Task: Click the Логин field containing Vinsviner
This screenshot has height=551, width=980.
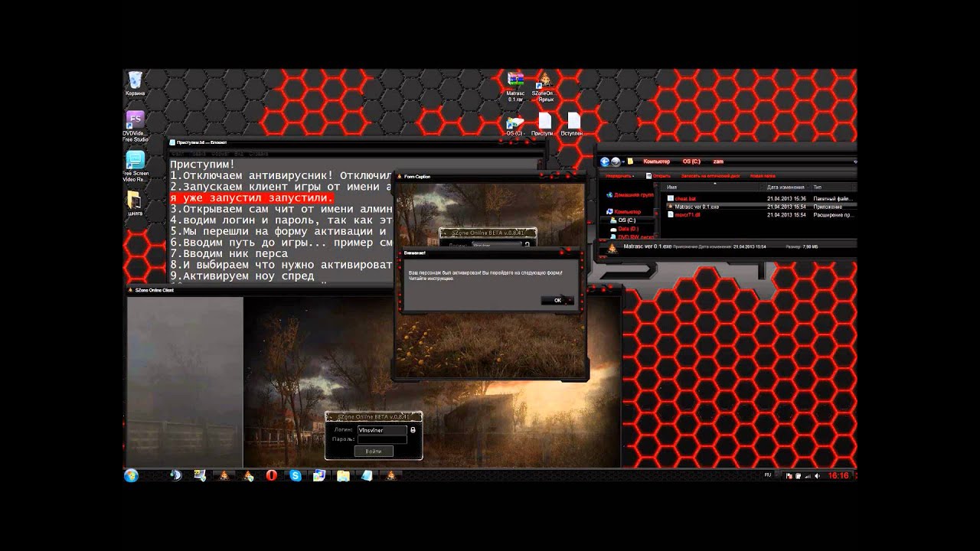Action: click(x=382, y=430)
